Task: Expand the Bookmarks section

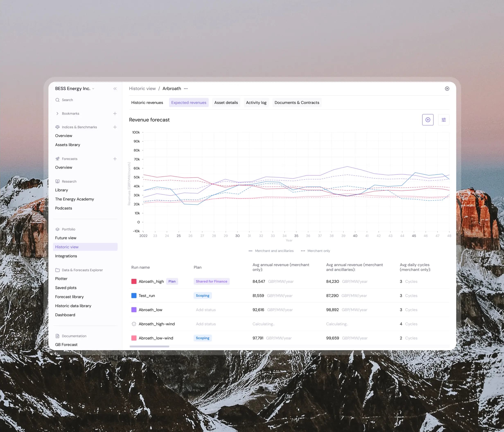Action: 57,113
